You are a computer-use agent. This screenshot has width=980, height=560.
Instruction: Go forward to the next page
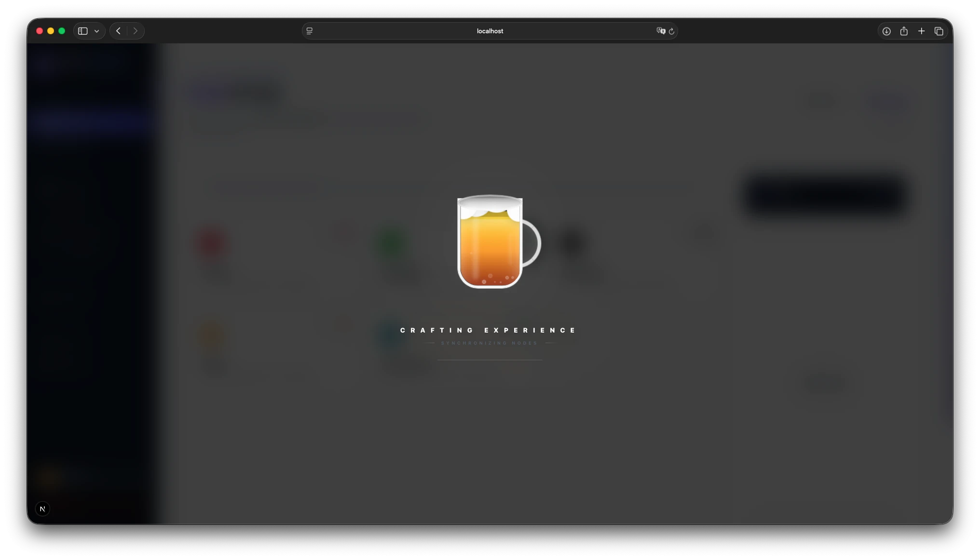click(x=136, y=31)
